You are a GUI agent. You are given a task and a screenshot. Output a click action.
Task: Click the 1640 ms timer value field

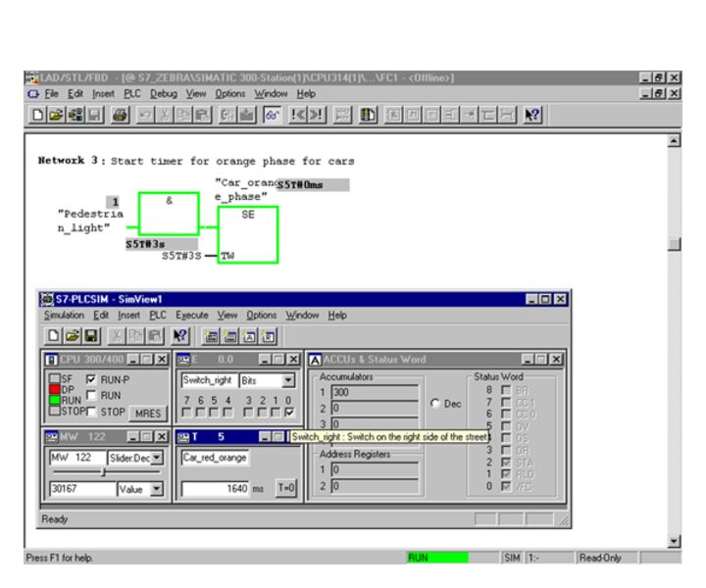coord(216,489)
